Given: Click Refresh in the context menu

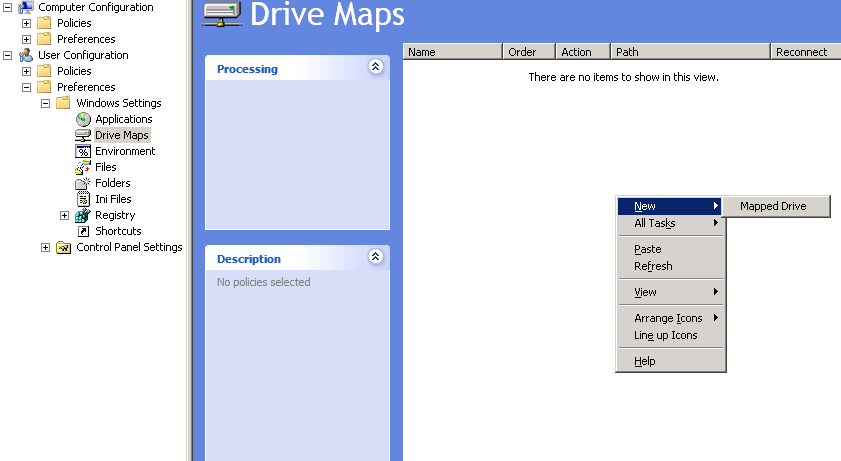Looking at the screenshot, I should 653,266.
